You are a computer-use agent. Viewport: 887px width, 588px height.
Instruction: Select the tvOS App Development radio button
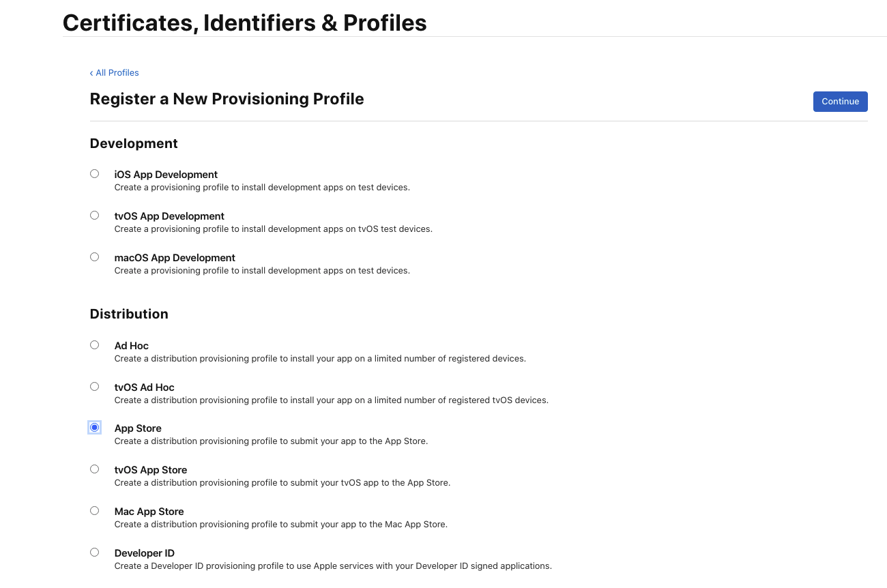(x=94, y=216)
